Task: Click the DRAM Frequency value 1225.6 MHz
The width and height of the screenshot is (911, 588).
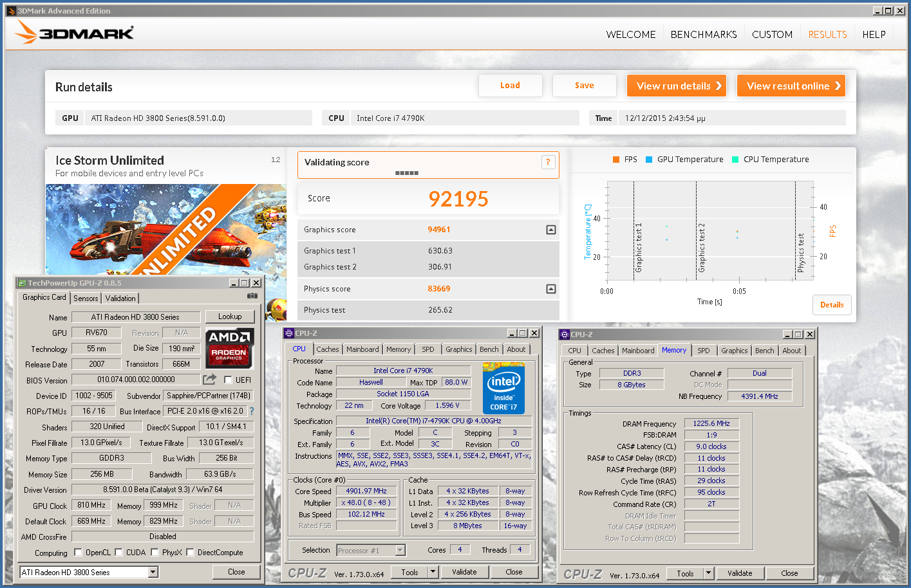Action: [x=711, y=423]
